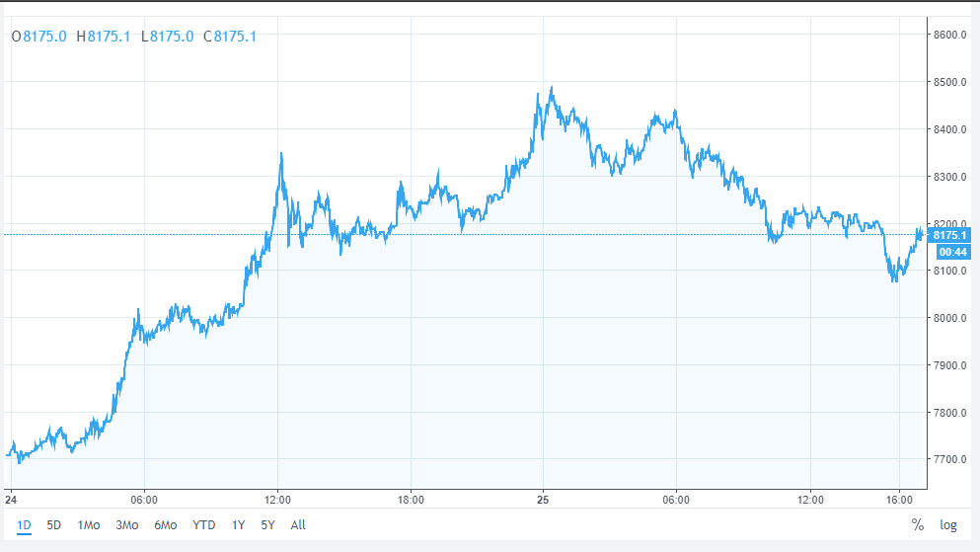Click the 24 date label on time axis
The width and height of the screenshot is (980, 552).
(x=11, y=500)
